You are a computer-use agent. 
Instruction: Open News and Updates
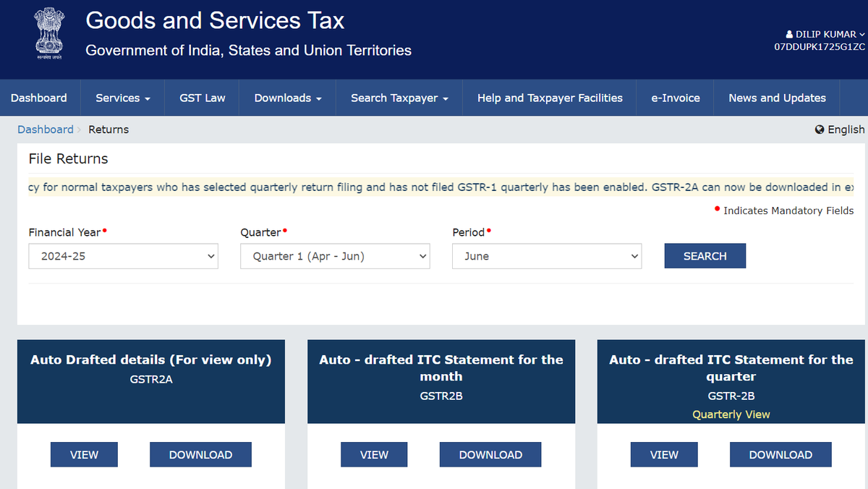pyautogui.click(x=777, y=98)
